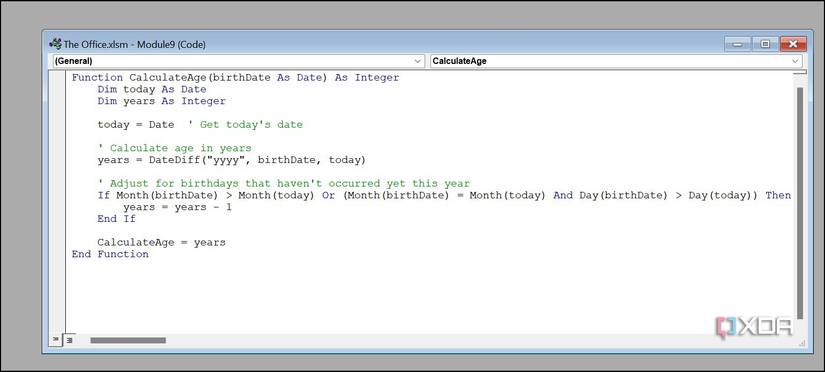Click the line 'years = years - 1'
Viewport: 825px width, 372px height.
[x=177, y=207]
